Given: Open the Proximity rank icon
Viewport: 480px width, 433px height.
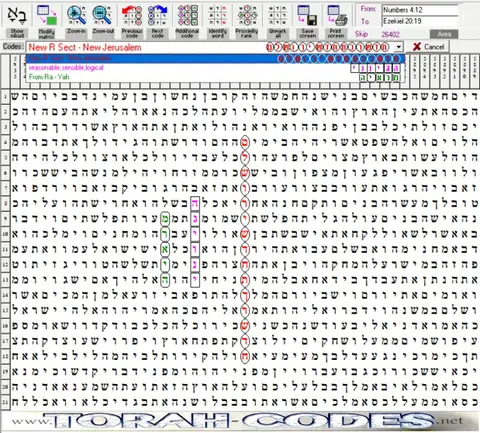Looking at the screenshot, I should coord(247,15).
